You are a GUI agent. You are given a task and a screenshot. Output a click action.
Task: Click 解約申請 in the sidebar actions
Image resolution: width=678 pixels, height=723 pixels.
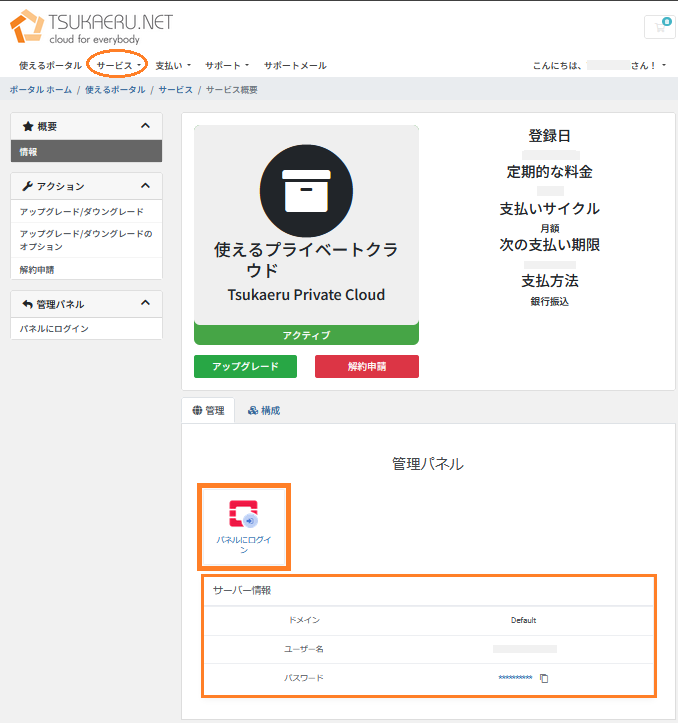click(x=86, y=270)
